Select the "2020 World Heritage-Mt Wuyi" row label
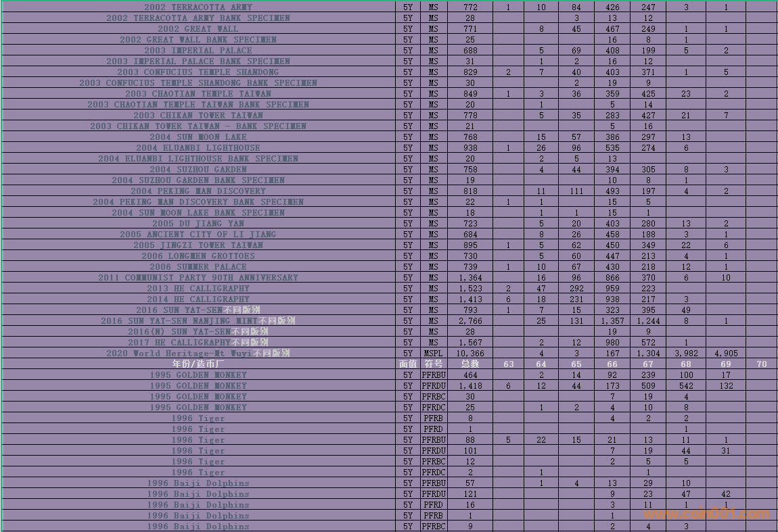The width and height of the screenshot is (778, 532). 198,353
